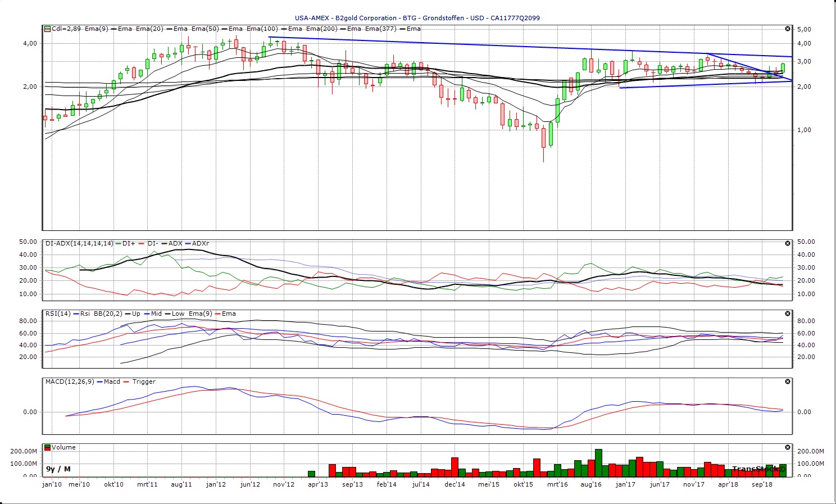Click the mrt'16 date on the time axis
This screenshot has width=836, height=504.
click(557, 484)
